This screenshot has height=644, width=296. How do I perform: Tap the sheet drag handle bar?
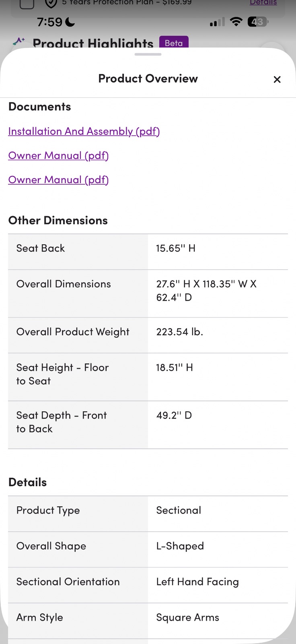148,54
